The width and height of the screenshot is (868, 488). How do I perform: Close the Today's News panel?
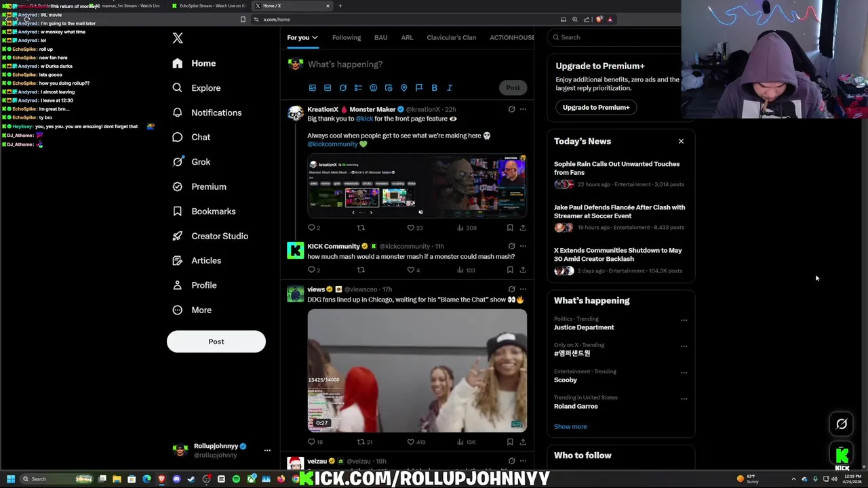click(681, 141)
